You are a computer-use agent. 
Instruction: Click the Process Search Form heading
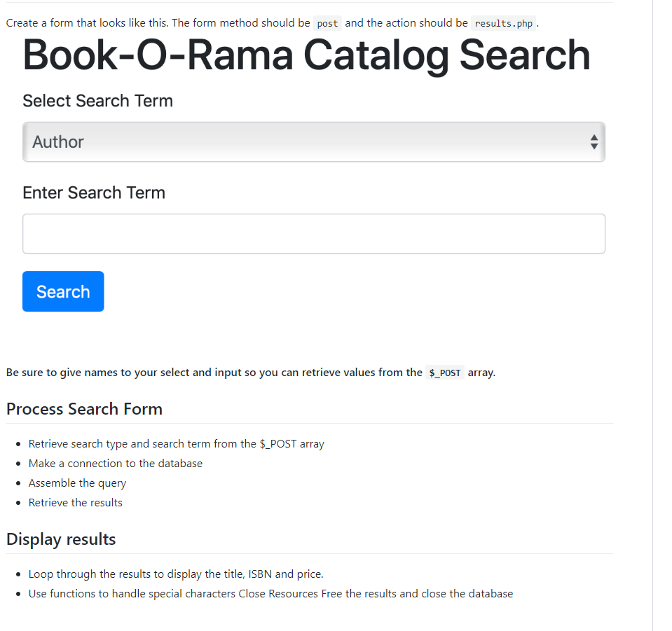click(x=84, y=409)
